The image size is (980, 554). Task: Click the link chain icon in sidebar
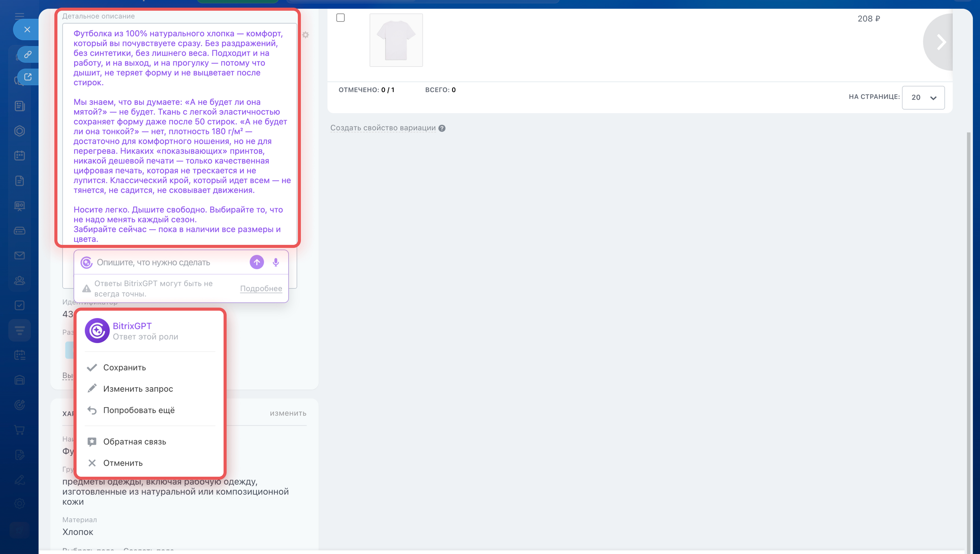tap(28, 54)
